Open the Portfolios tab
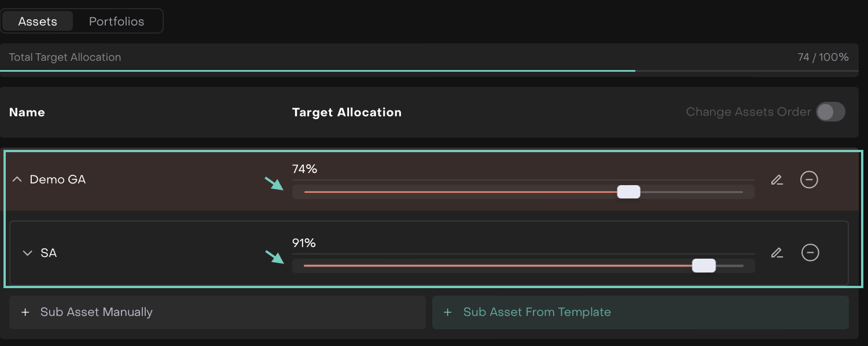868x346 pixels. [116, 21]
